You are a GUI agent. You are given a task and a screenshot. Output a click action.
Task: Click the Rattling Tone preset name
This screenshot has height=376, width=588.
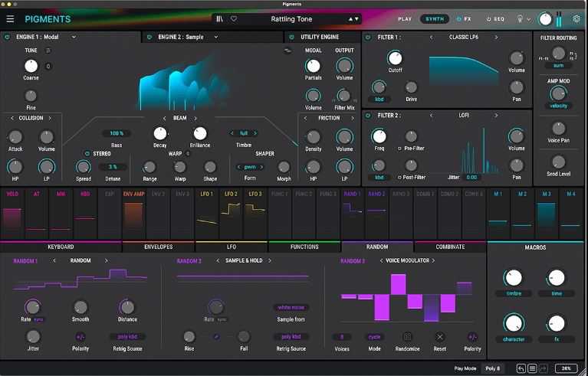pos(291,19)
